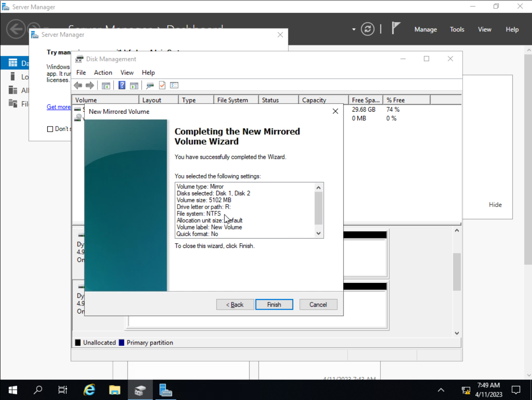Image resolution: width=532 pixels, height=400 pixels.
Task: Click Finish to complete the mirrored volume wizard
Action: click(x=274, y=305)
